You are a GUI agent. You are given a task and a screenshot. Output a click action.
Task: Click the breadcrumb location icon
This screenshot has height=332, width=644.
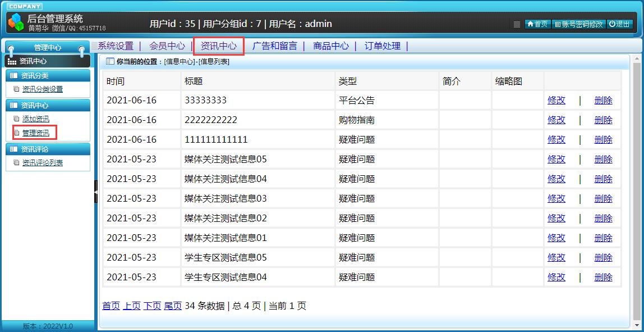click(109, 62)
